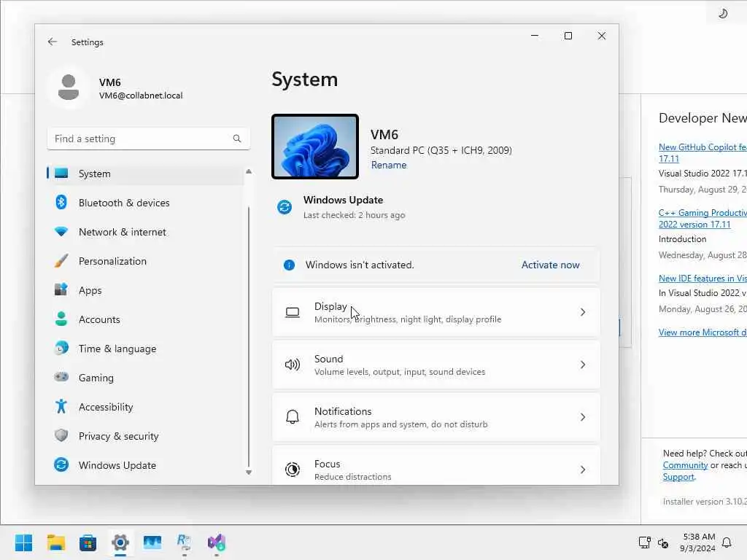Open New IDE features in Visual Studio link
747x560 pixels.
tap(703, 278)
